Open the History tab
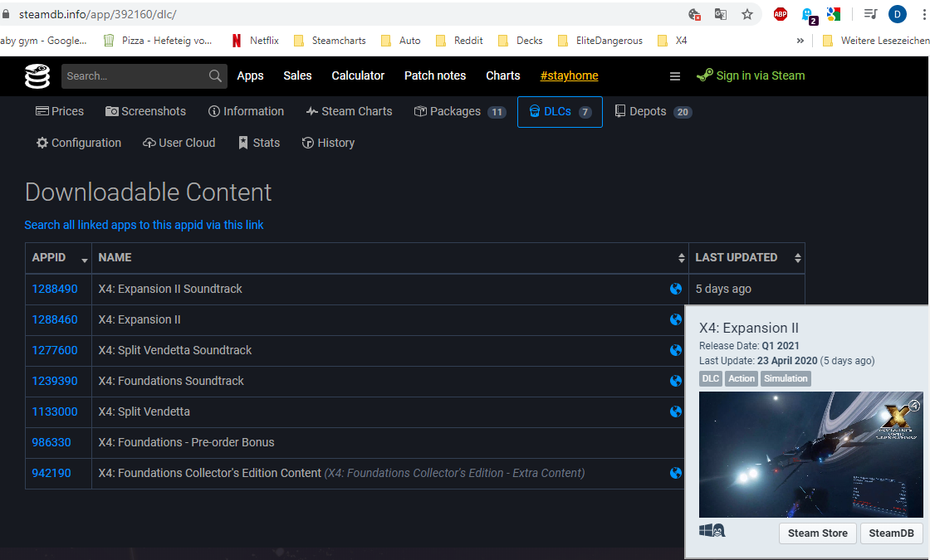 tap(328, 143)
